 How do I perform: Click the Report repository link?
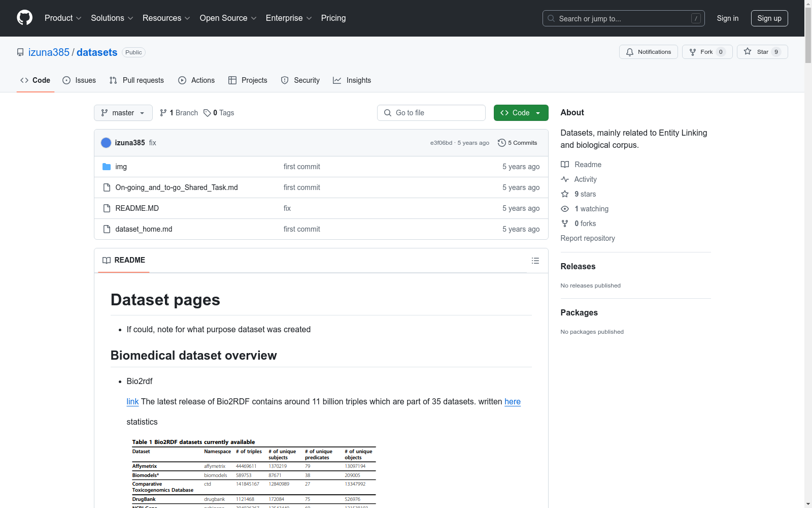(x=587, y=238)
